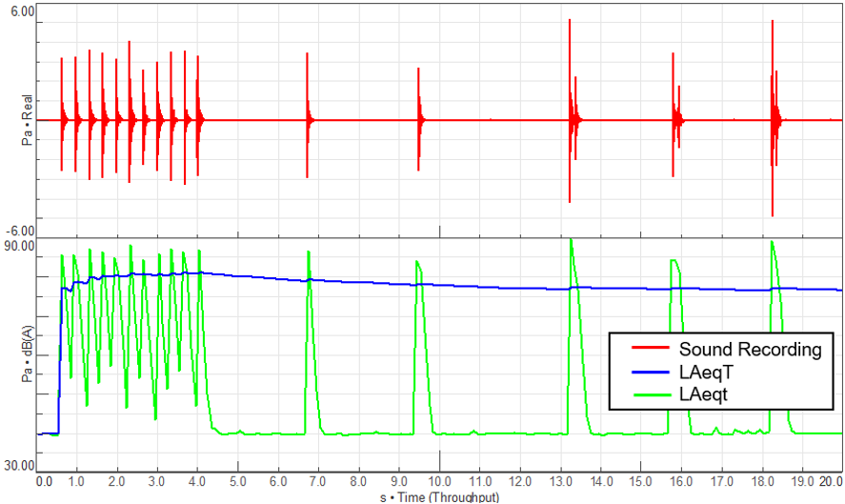Click the green legend line for LAeqt
This screenshot has height=504, width=845.
click(x=651, y=394)
